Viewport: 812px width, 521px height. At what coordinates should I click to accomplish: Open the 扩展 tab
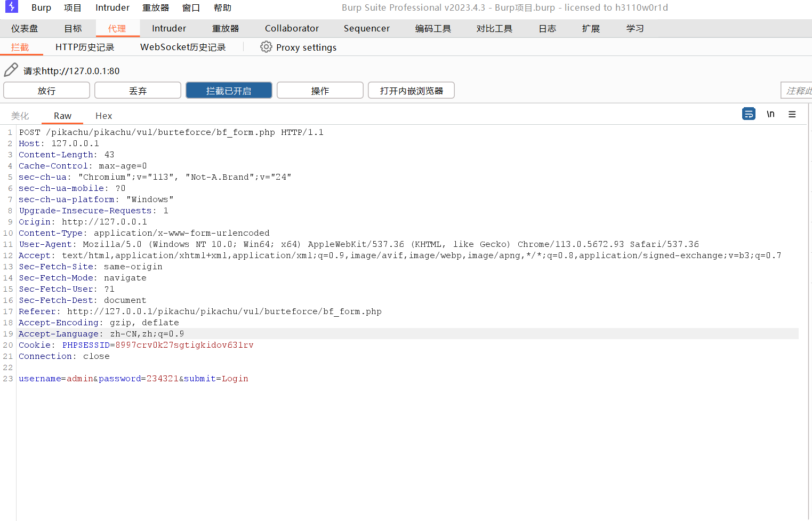[591, 28]
